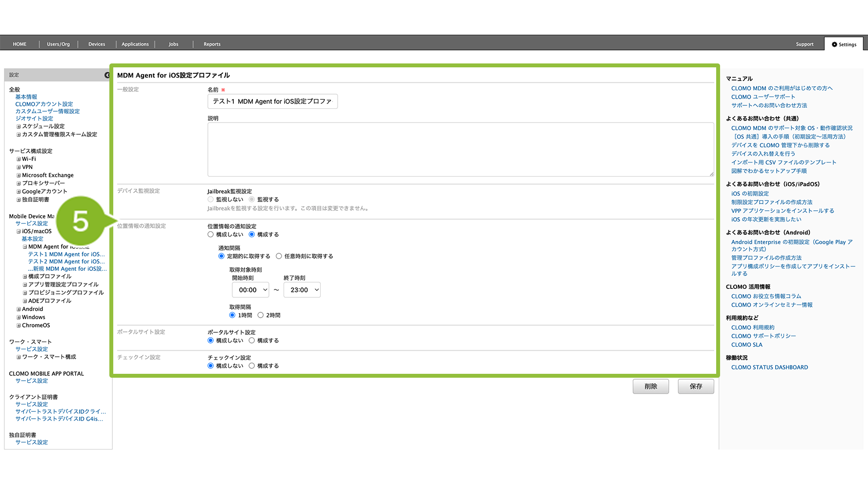Expand the 構成プロファイル tree node
Screen dimensions: 868x488
[x=25, y=277]
